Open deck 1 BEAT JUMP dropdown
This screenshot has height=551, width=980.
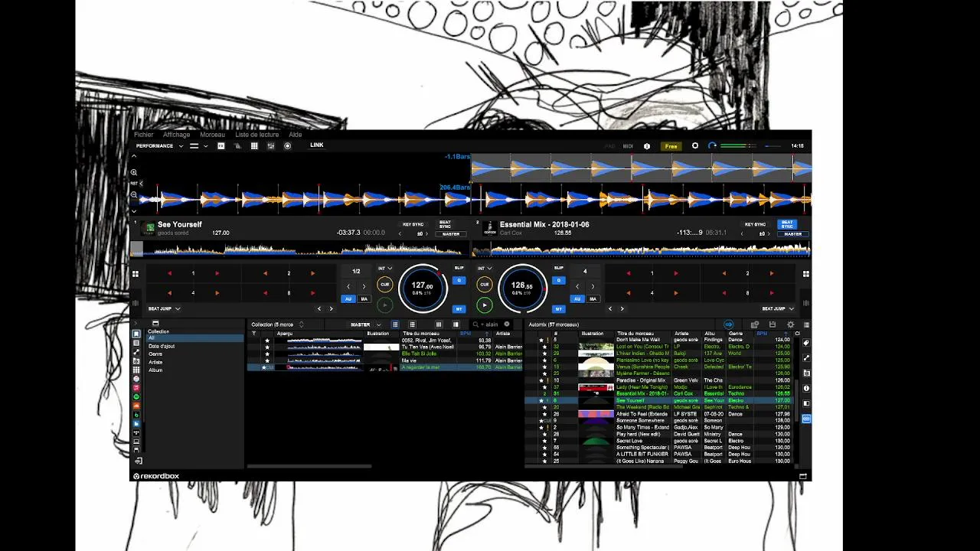click(x=164, y=308)
